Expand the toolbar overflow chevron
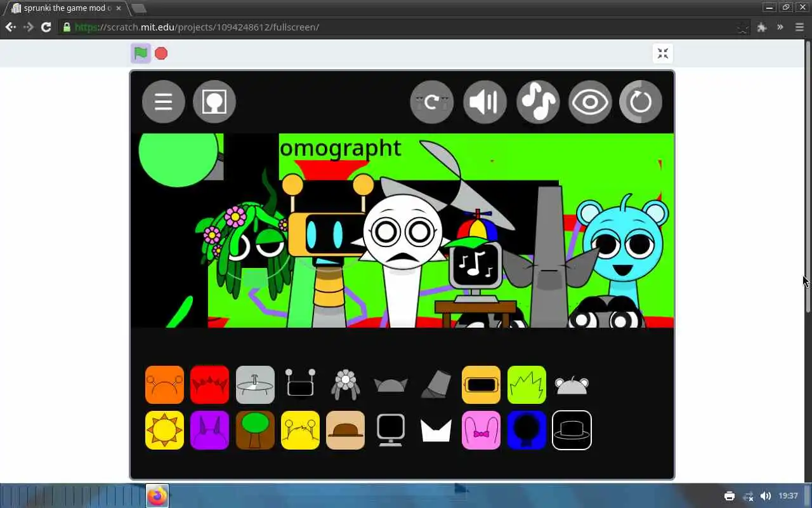 [780, 27]
